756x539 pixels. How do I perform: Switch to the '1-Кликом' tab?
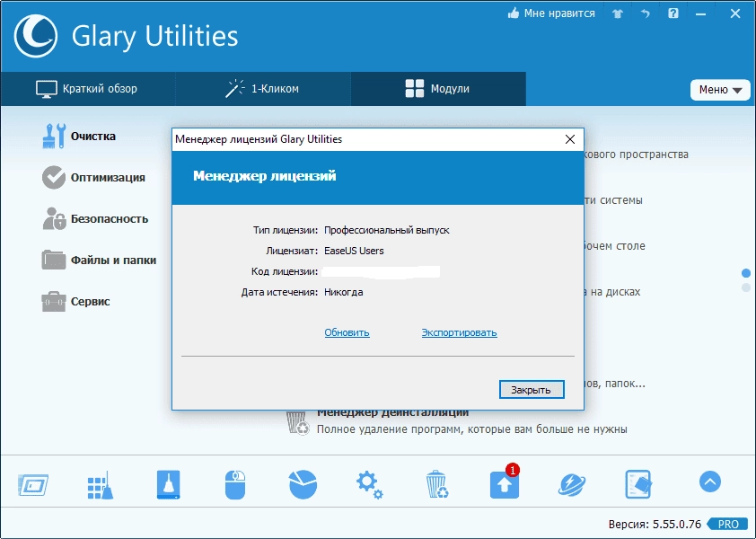pos(262,89)
